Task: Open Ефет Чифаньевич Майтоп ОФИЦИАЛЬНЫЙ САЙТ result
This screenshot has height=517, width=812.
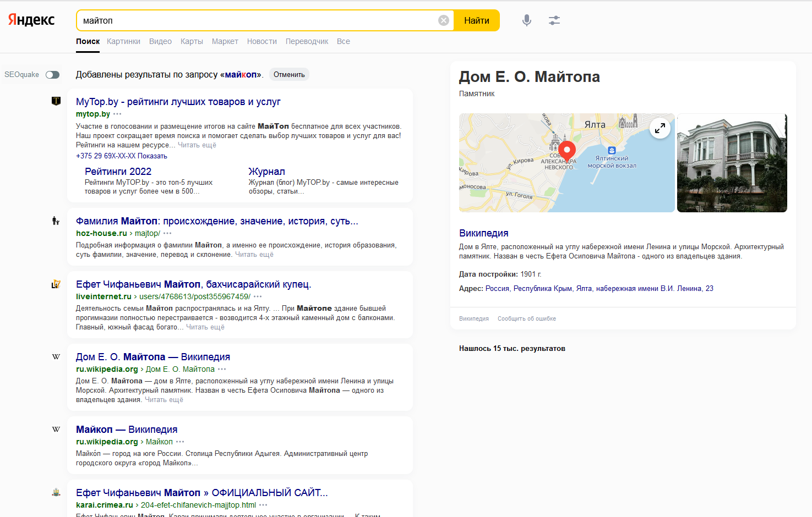Action: click(202, 493)
